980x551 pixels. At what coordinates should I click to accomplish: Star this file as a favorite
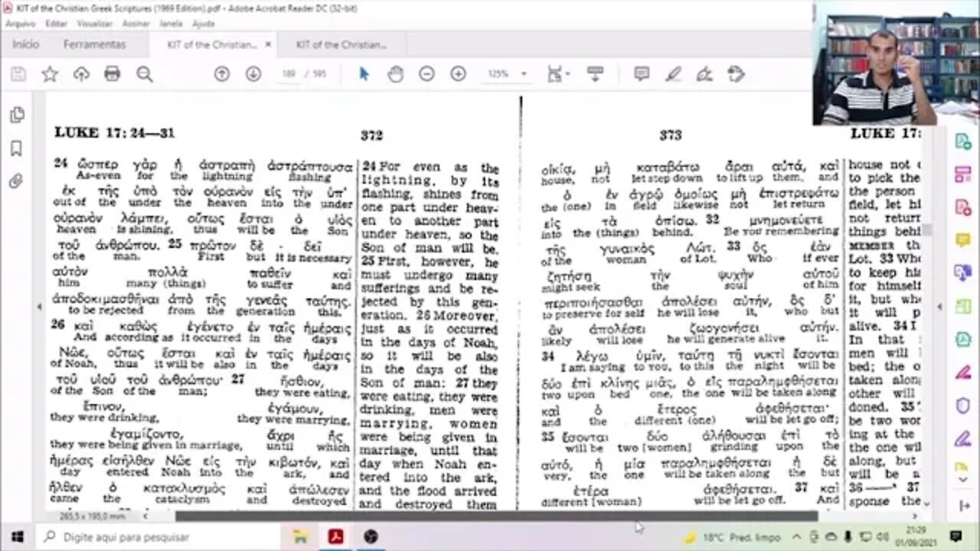coord(50,74)
